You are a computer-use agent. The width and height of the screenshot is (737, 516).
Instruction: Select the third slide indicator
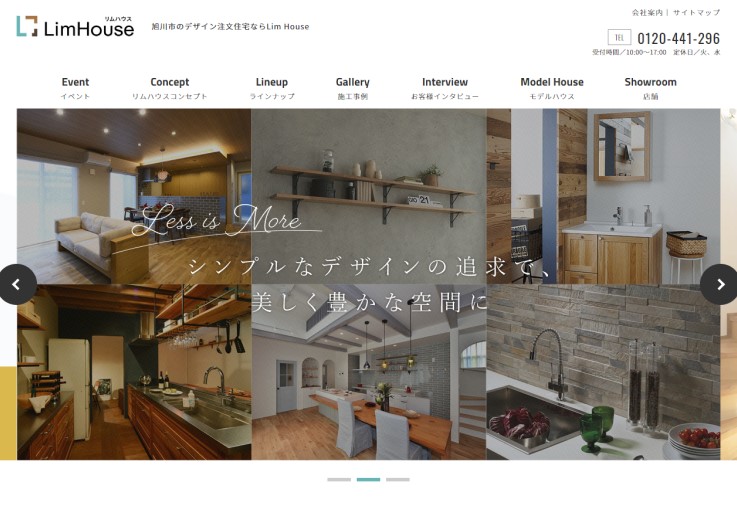[x=398, y=479]
